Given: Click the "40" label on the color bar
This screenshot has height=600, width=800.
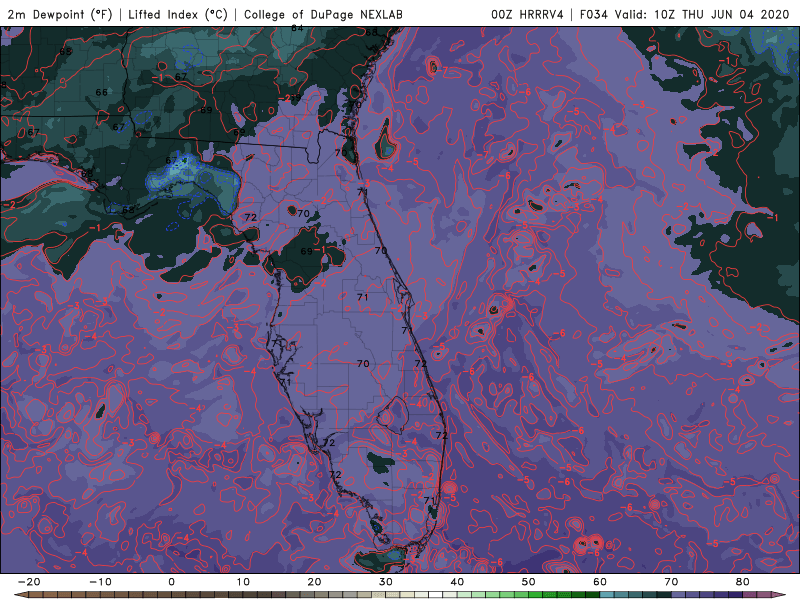Looking at the screenshot, I should coord(457,582).
